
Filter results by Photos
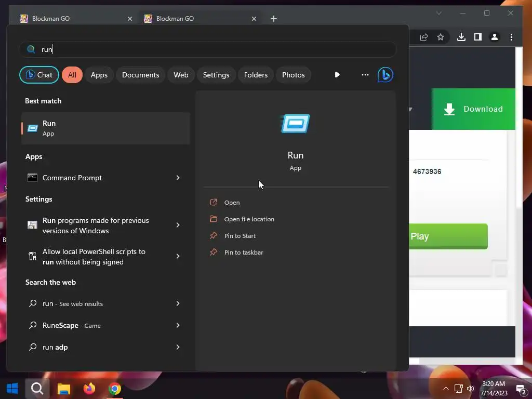pyautogui.click(x=293, y=75)
